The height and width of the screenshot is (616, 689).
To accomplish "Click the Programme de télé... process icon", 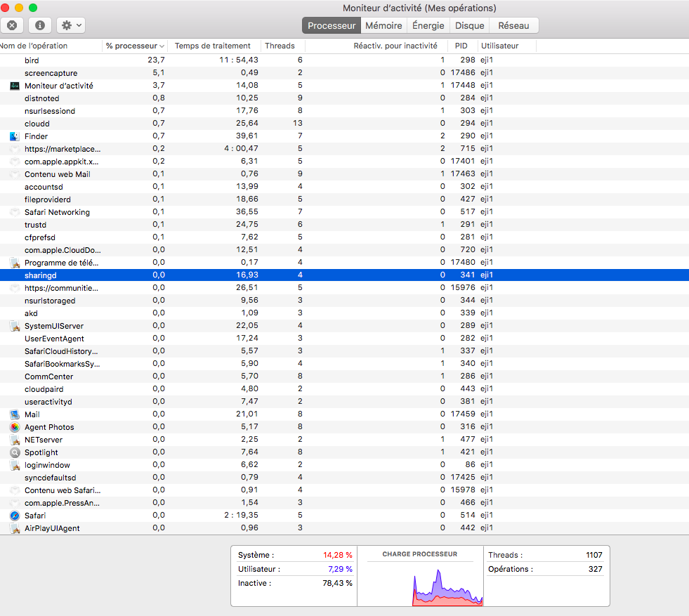I will [x=15, y=263].
